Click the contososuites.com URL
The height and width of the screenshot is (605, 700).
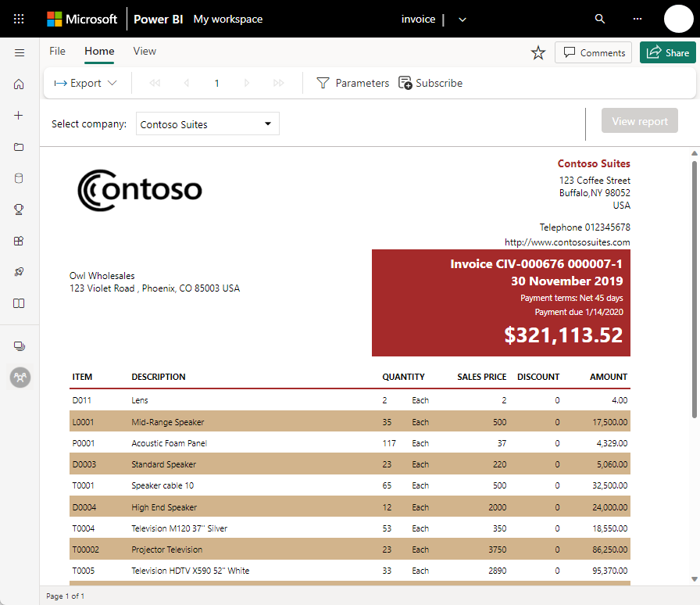coord(567,242)
